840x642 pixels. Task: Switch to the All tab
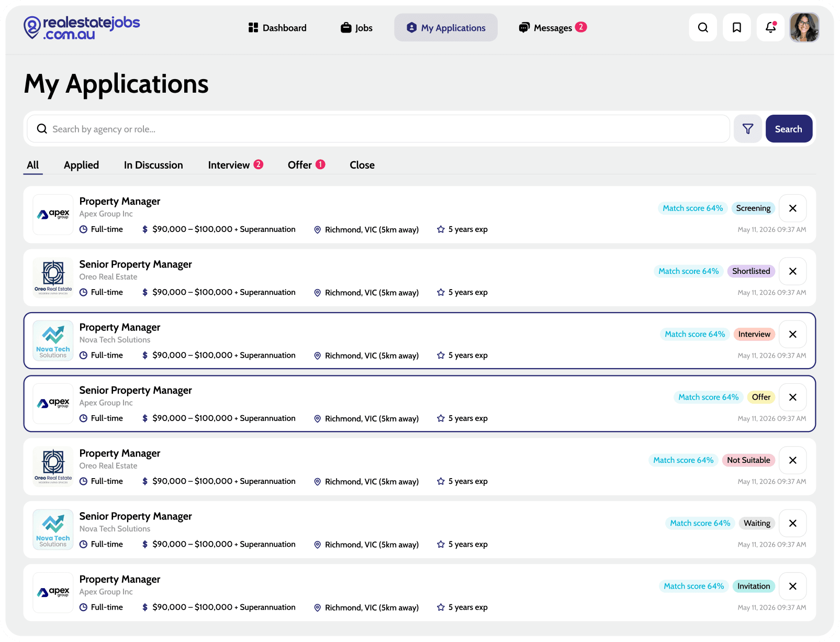click(x=33, y=165)
